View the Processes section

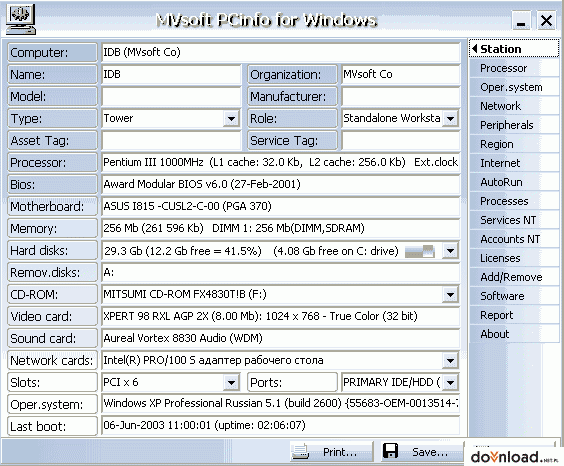514,201
